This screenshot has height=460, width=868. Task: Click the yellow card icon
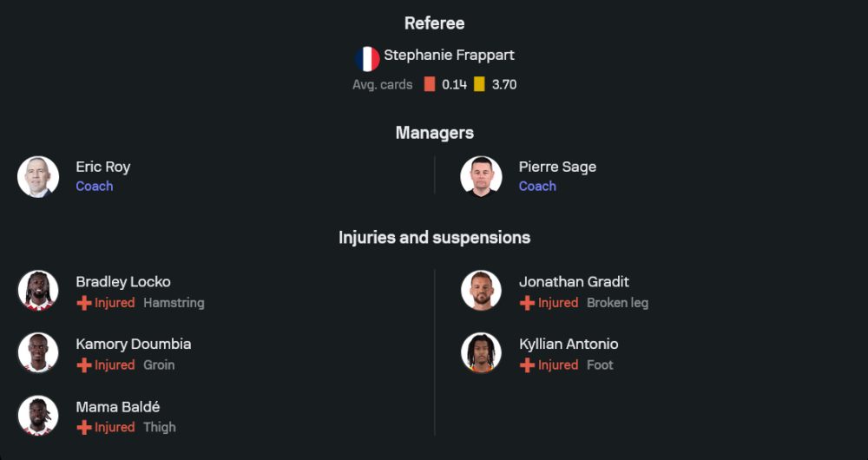(x=479, y=85)
